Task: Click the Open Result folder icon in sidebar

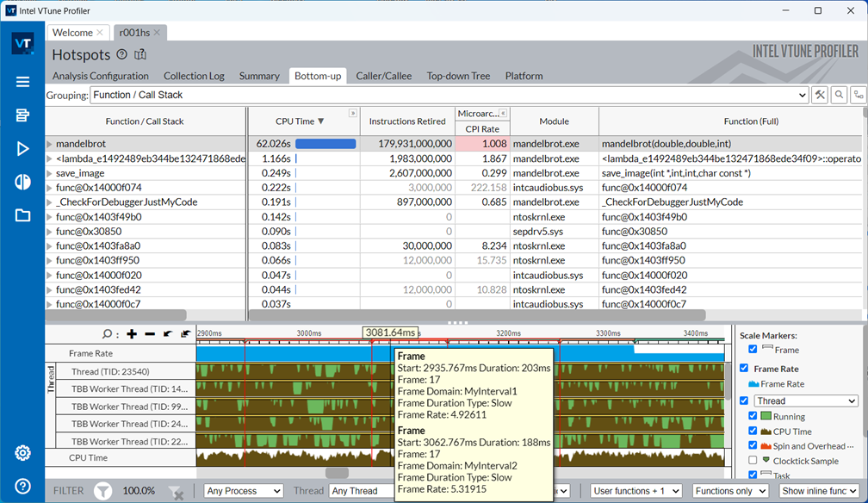Action: 22,215
